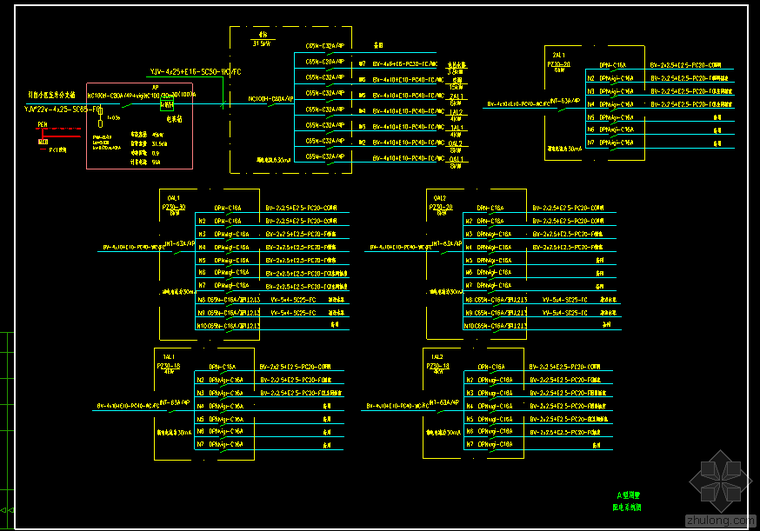760x531 pixels.
Task: Click the N8 circuit label in the 0AL1 panel
Action: click(202, 299)
